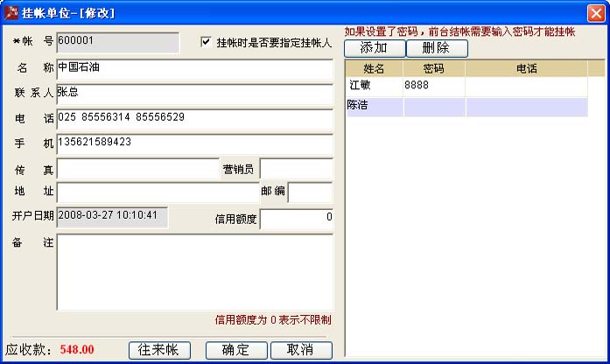The image size is (610, 364).
Task: Click the 密码 column header
Action: coord(433,67)
